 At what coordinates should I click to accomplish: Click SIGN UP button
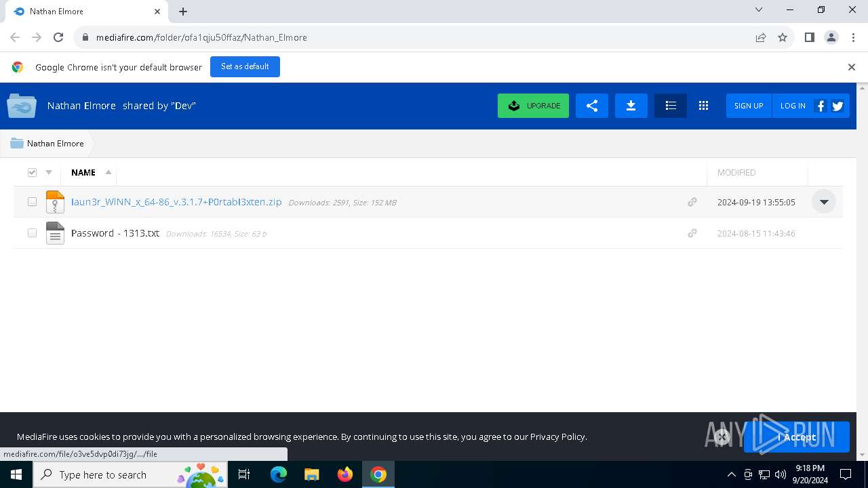tap(749, 106)
